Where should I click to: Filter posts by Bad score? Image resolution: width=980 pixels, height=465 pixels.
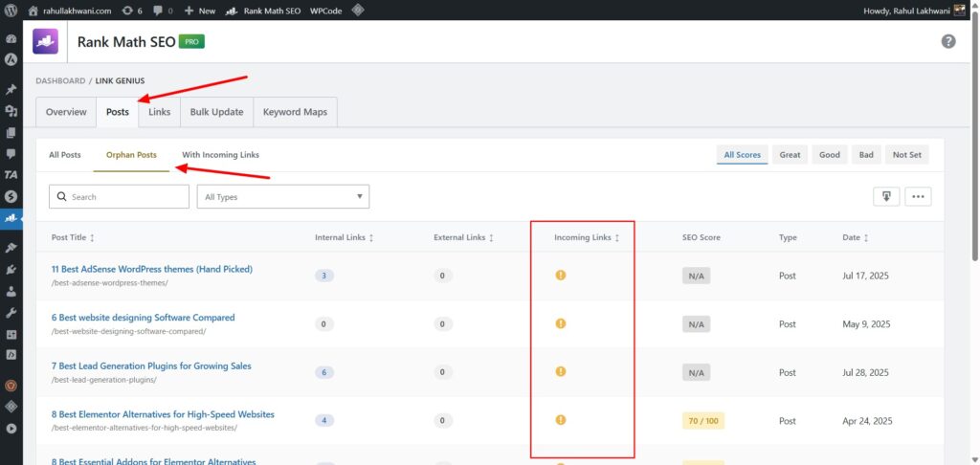(866, 155)
